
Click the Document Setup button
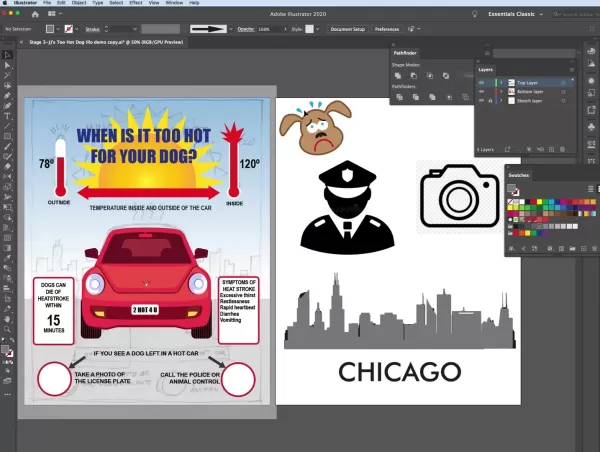click(347, 30)
